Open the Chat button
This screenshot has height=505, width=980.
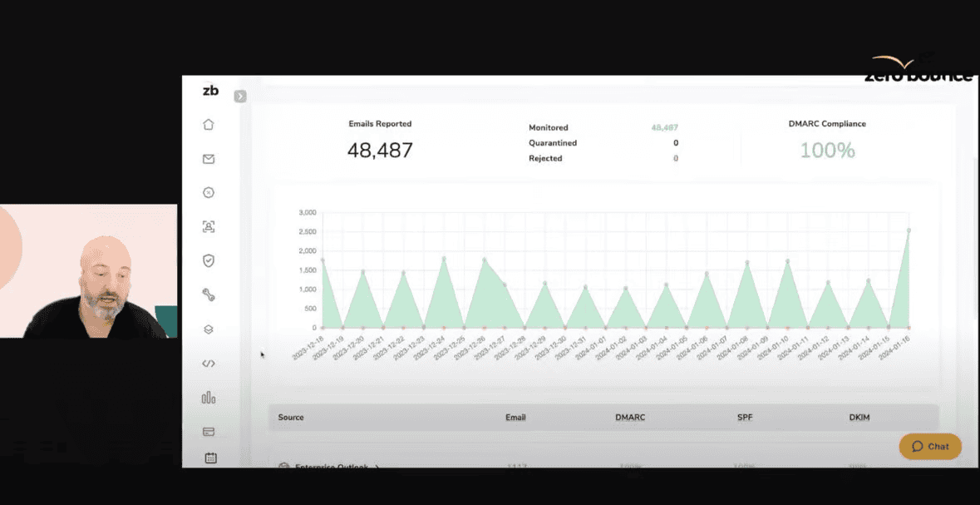930,447
